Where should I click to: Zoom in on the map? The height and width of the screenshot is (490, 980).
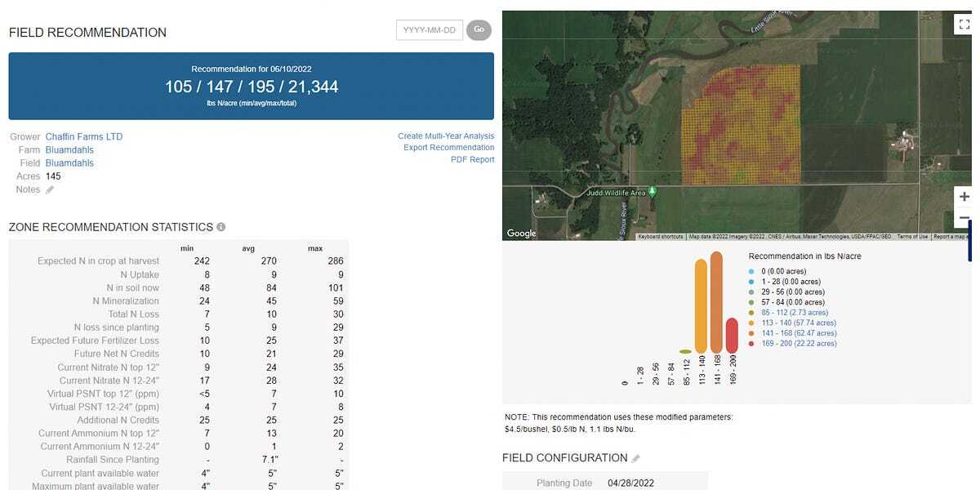point(964,197)
